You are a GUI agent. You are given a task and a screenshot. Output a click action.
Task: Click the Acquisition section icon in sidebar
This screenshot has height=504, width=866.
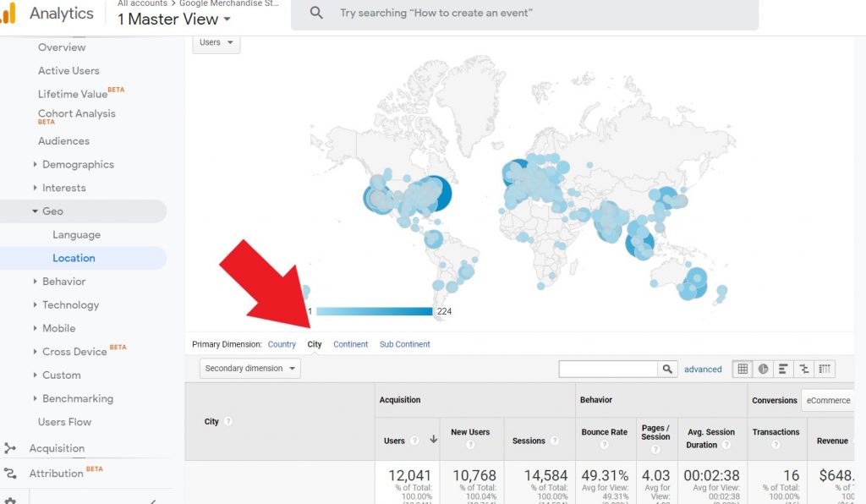tap(10, 448)
